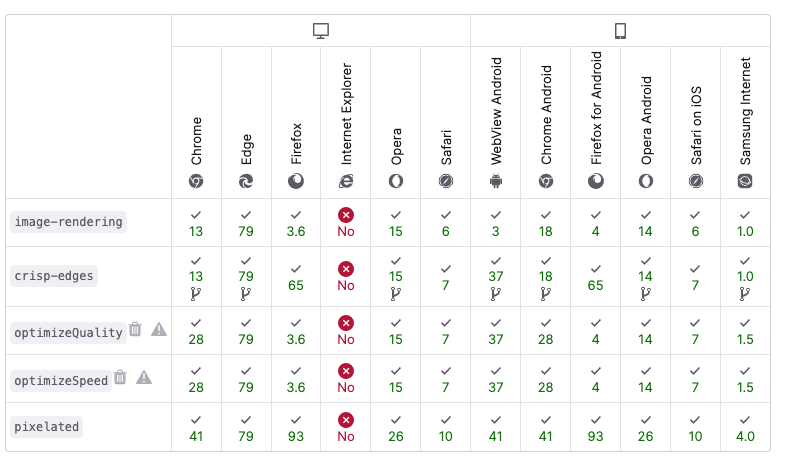
Task: Click Samsung Internet pixelated 4.0 cell
Action: point(745,427)
